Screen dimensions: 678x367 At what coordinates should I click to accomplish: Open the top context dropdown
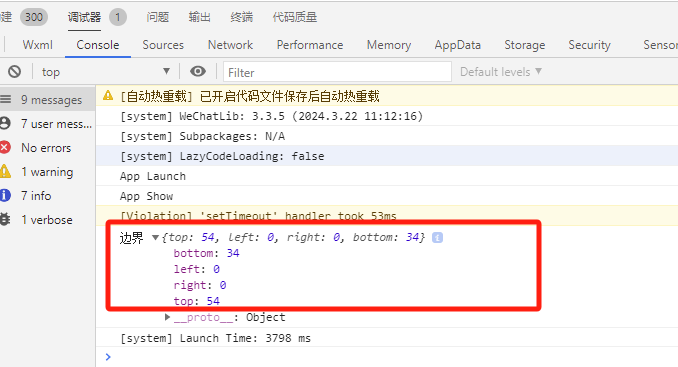click(x=106, y=72)
